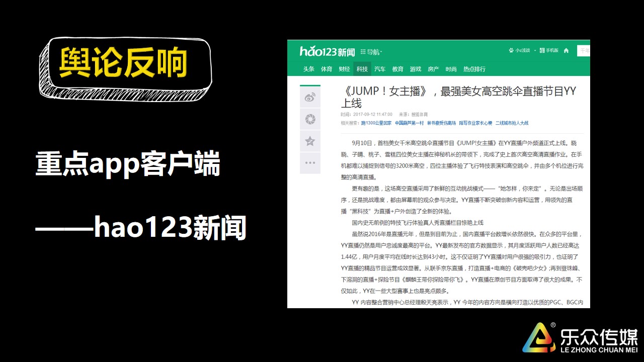This screenshot has height=362, width=644.
Task: Select the 财经 tab
Action: pos(344,69)
